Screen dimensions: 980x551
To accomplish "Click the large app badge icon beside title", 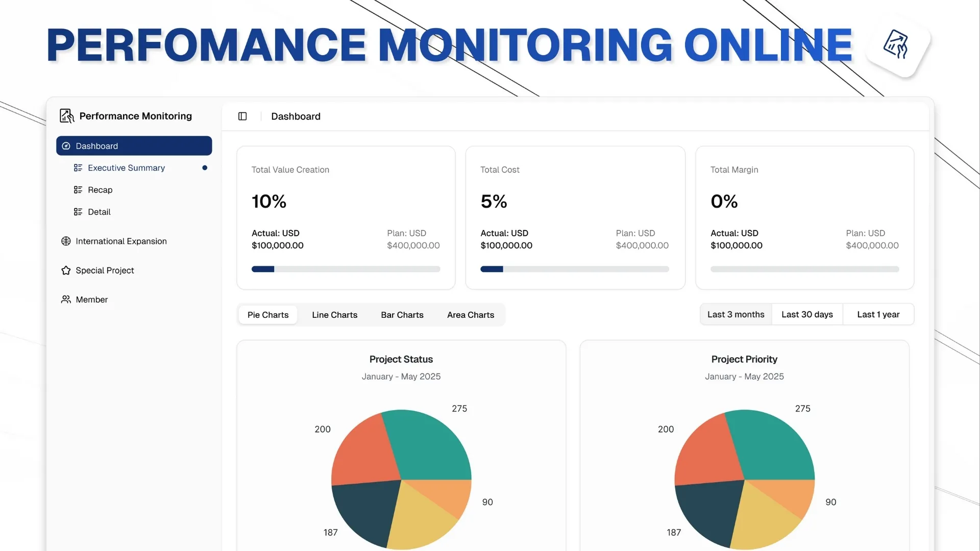I will pos(896,45).
